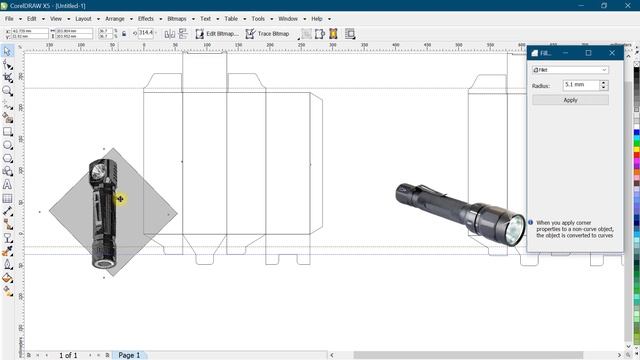Screen dimensions: 640x360
Task: Open the Arrange menu
Action: click(115, 19)
